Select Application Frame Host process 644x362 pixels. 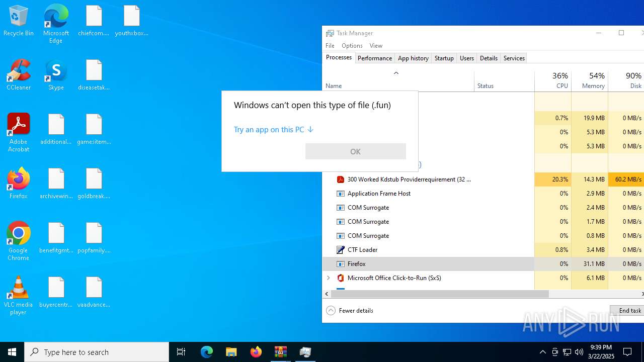tap(483, 194)
